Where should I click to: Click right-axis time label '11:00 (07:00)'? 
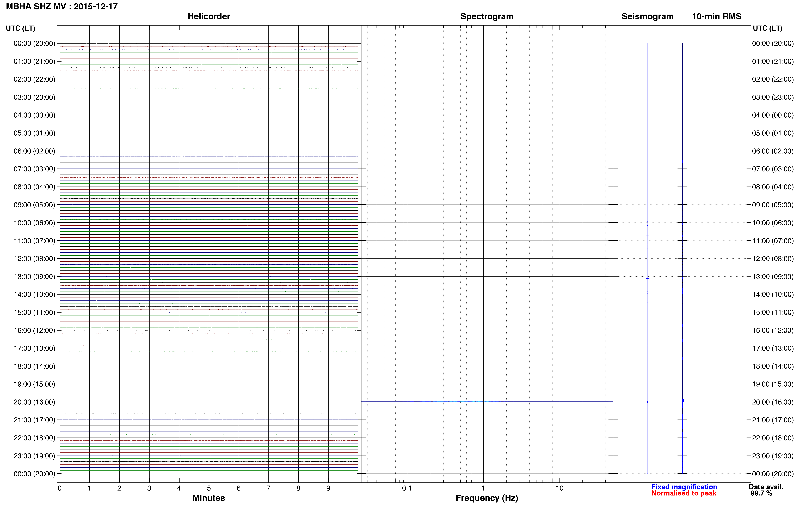[773, 241]
